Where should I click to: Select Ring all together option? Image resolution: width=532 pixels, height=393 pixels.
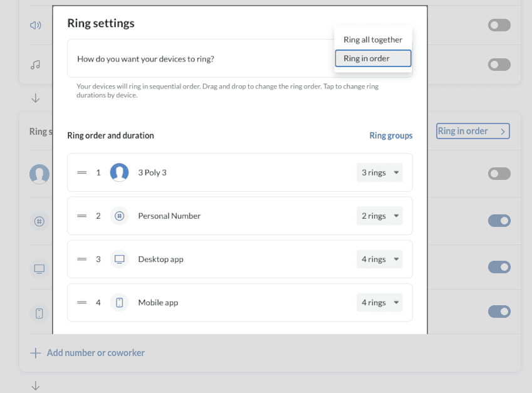[373, 39]
